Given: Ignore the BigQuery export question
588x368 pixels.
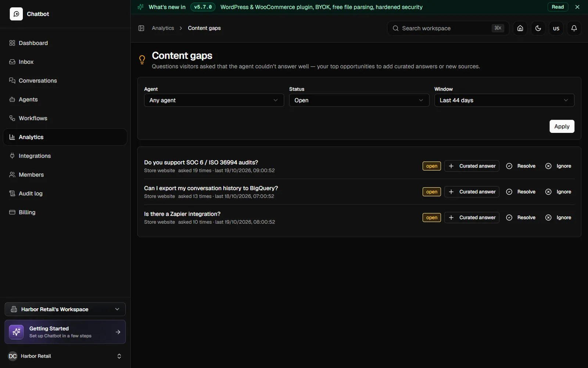Looking at the screenshot, I should pyautogui.click(x=558, y=192).
